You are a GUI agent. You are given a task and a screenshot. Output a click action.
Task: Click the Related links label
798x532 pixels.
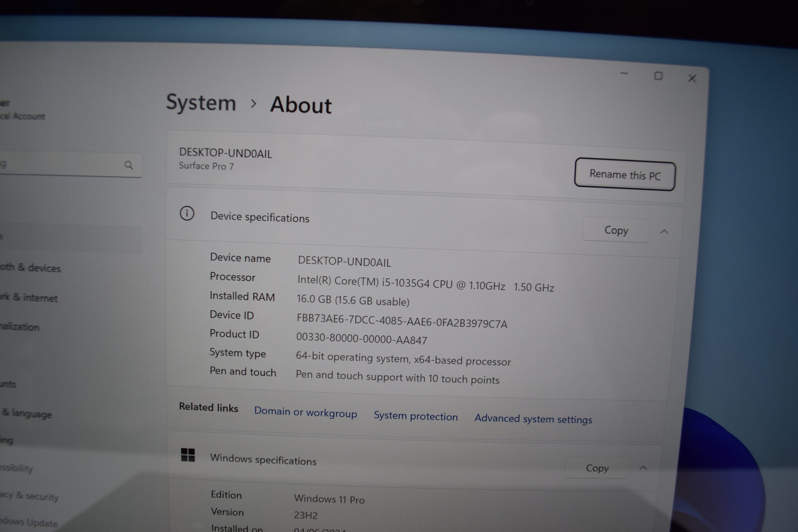[208, 407]
